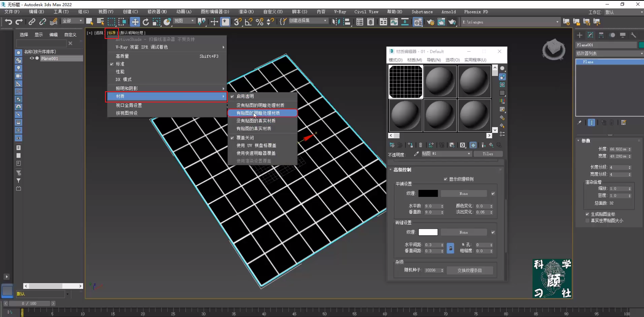644x317 pixels.
Task: Select the Select and Link tool
Action: (32, 22)
